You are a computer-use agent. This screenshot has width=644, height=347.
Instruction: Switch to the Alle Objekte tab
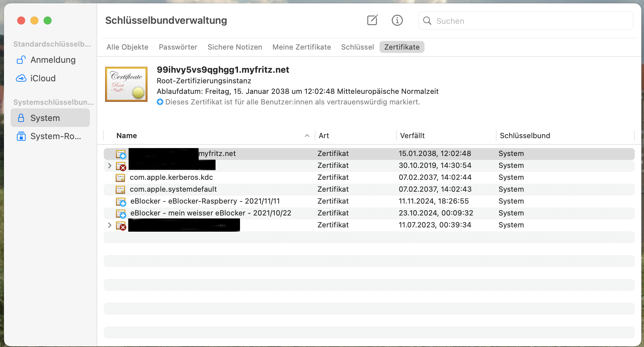127,47
